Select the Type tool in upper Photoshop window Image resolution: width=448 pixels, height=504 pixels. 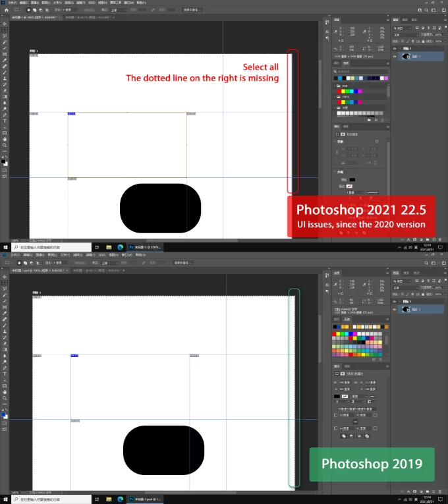tap(5, 121)
